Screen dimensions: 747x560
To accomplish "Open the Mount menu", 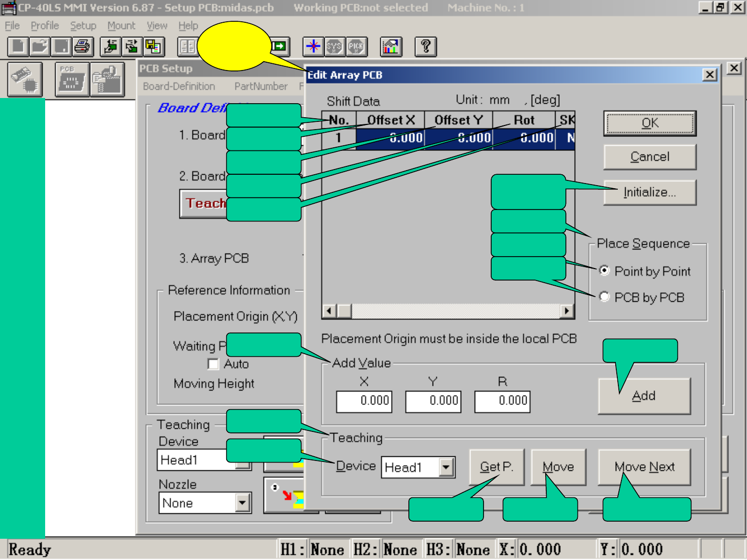I will click(121, 25).
